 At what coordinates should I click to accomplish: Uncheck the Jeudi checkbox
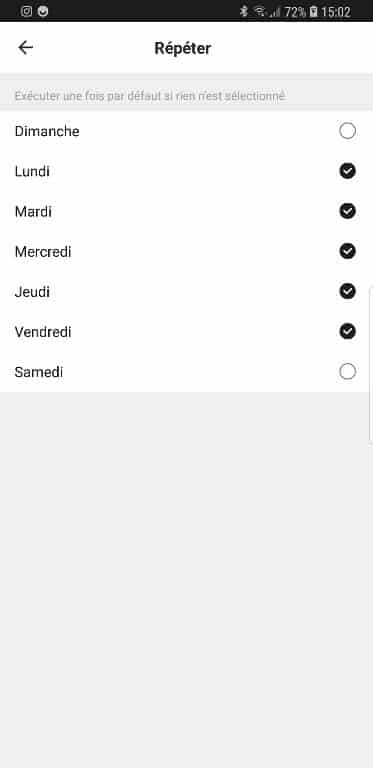tap(348, 292)
